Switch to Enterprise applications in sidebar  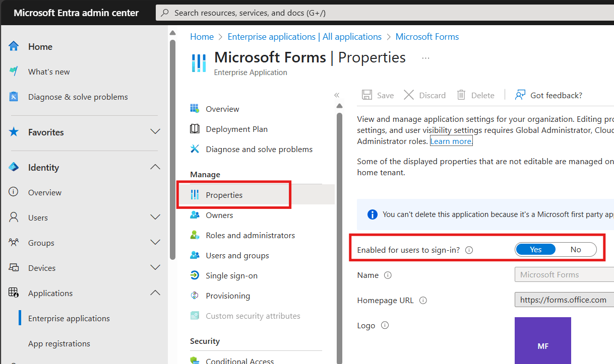[69, 318]
